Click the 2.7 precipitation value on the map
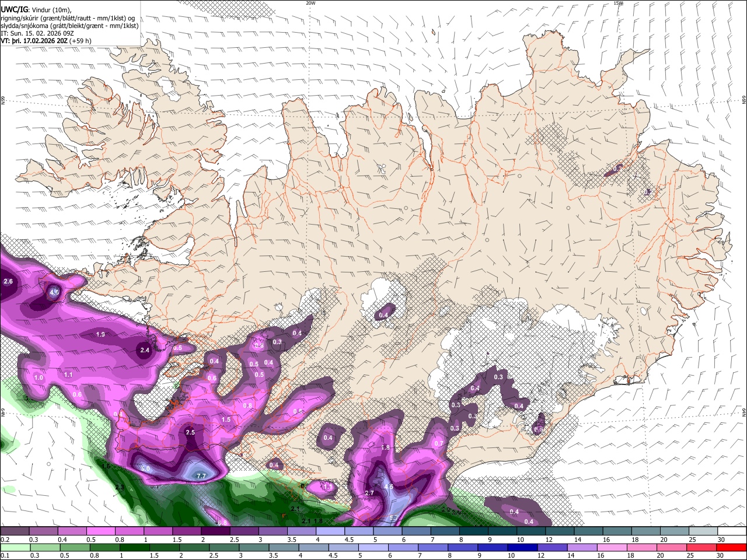Screen dimensions: 747x560 [369, 493]
